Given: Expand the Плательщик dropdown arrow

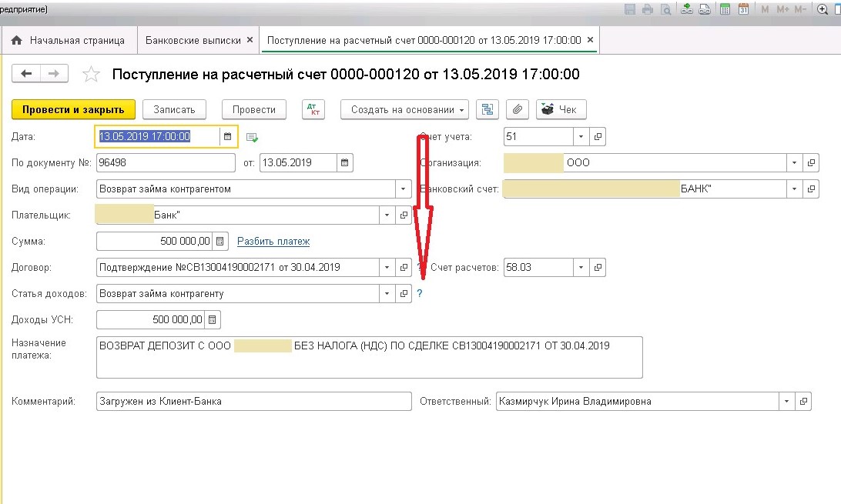Looking at the screenshot, I should click(387, 215).
